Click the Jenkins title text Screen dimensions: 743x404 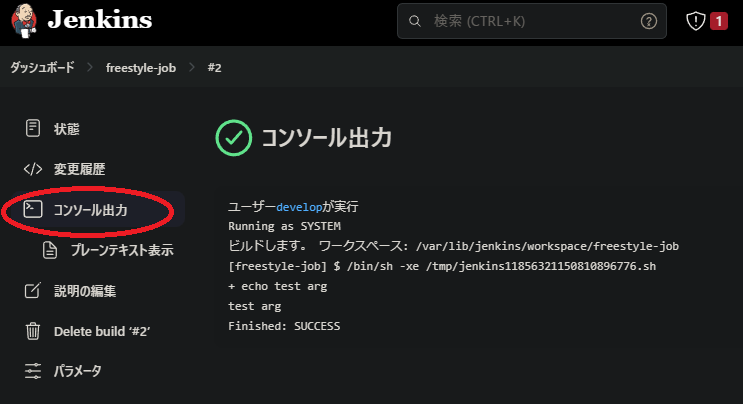pyautogui.click(x=100, y=20)
